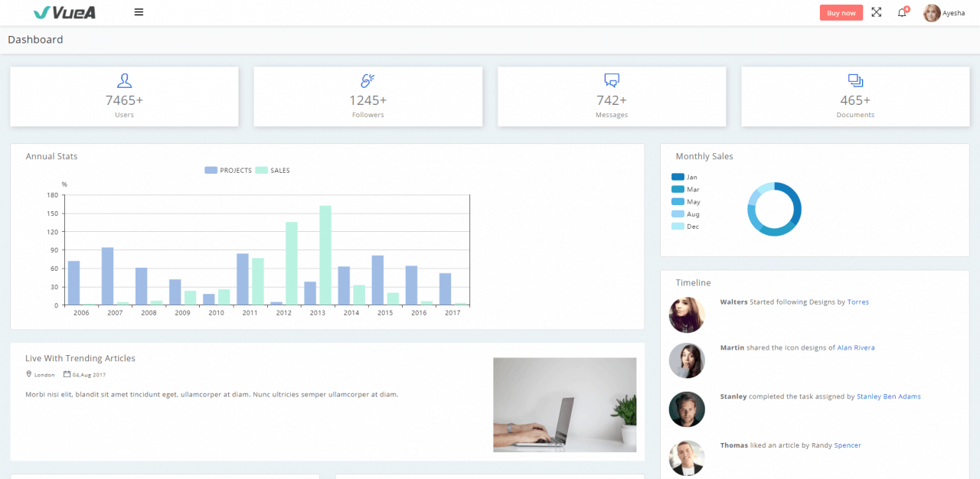This screenshot has height=479, width=980.
Task: Click the Buy now button
Action: [841, 12]
